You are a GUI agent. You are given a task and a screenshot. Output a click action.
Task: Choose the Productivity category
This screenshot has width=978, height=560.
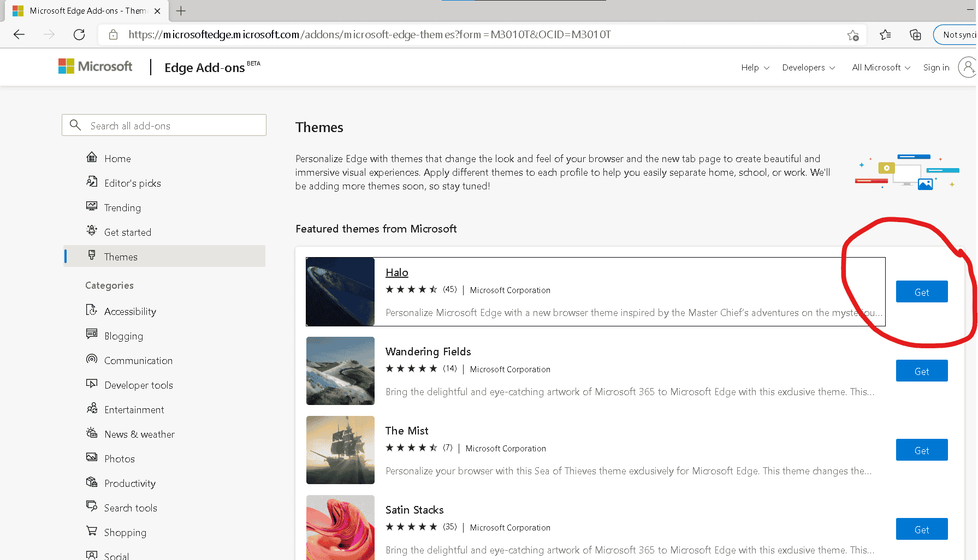point(129,484)
